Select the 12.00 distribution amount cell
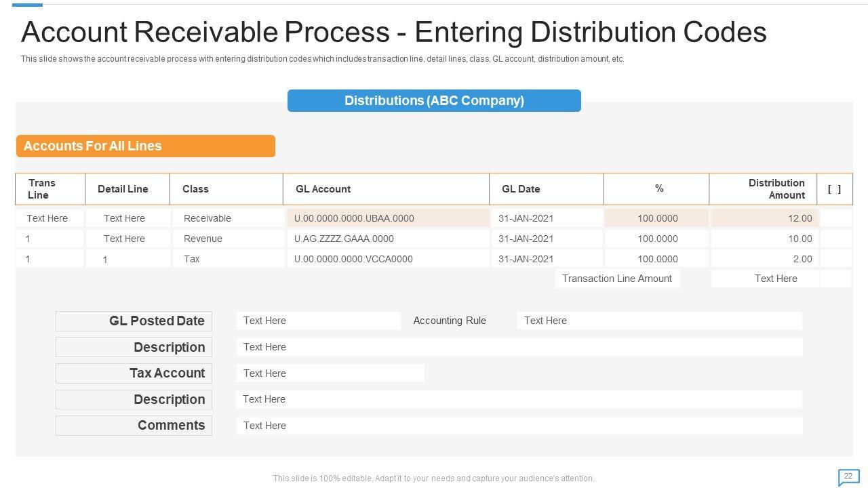The image size is (868, 488). (x=764, y=218)
